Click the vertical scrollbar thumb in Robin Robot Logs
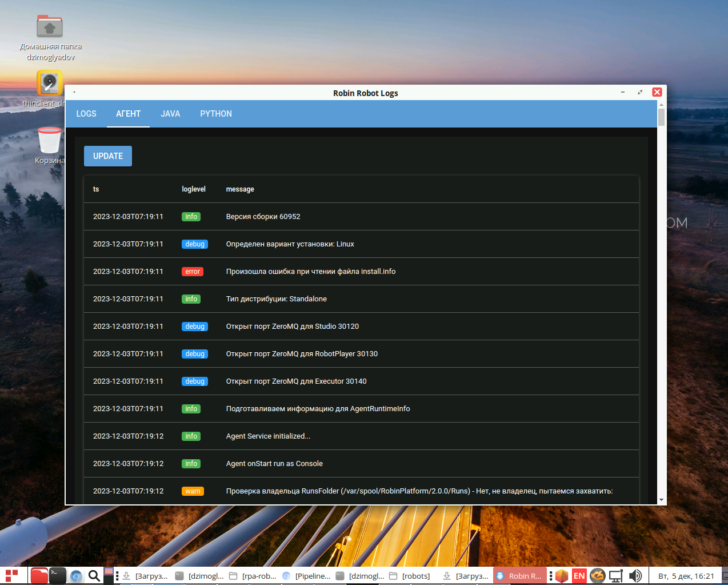This screenshot has height=585, width=728. pyautogui.click(x=661, y=117)
